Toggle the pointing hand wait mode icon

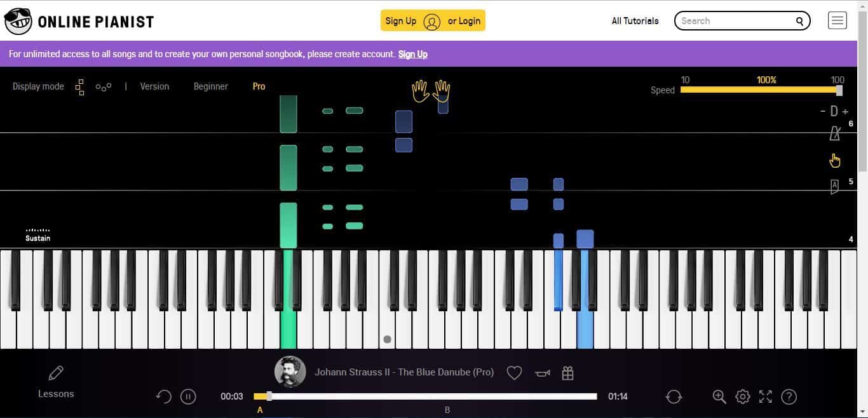click(835, 161)
